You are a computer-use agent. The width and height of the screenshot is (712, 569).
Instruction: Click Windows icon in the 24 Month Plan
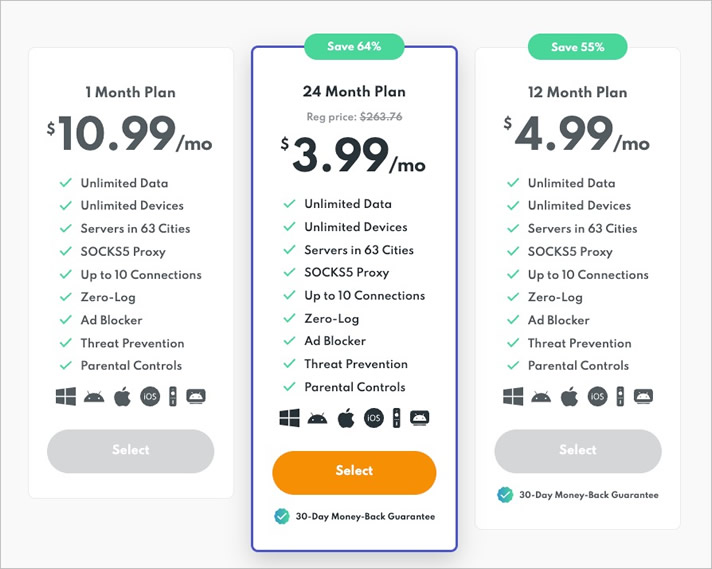(x=290, y=418)
